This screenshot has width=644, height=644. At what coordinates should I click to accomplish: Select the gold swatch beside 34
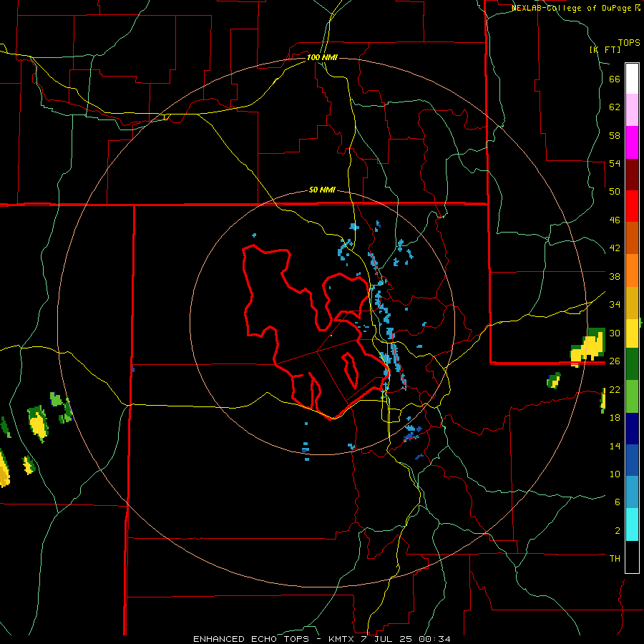(x=632, y=303)
